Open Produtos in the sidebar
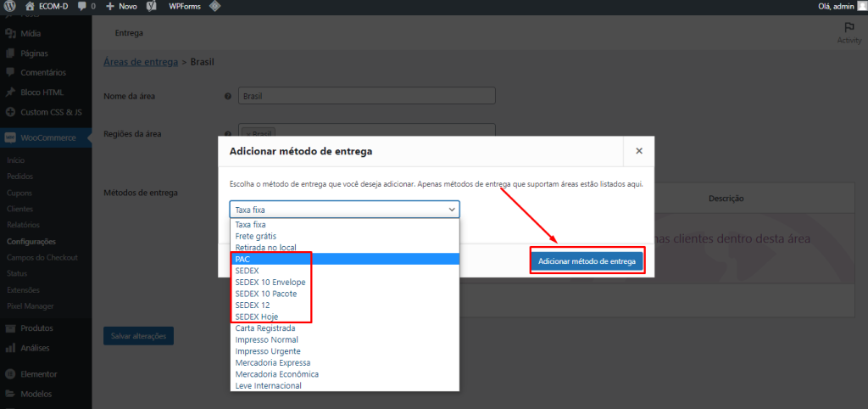The image size is (868, 409). tap(36, 328)
